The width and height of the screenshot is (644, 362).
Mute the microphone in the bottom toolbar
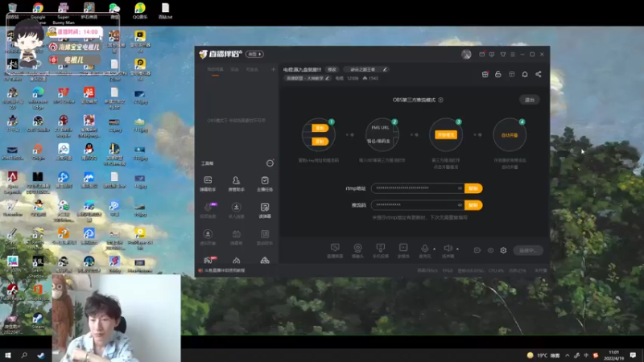(425, 248)
